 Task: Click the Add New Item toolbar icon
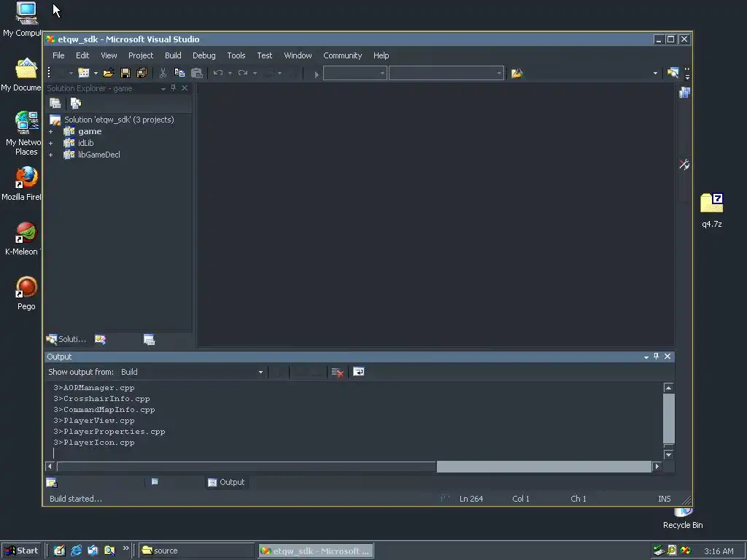coord(84,73)
